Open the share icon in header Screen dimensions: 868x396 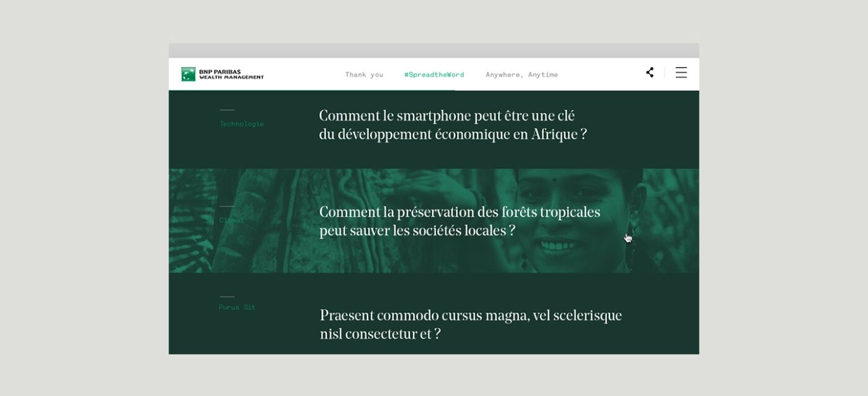click(x=650, y=73)
